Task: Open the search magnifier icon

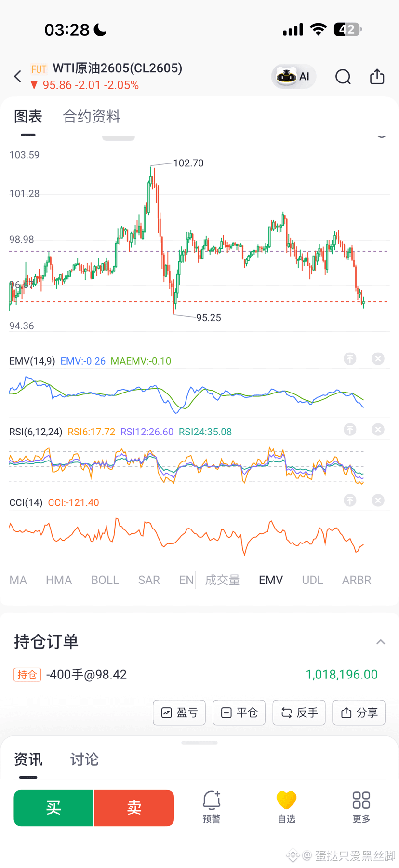Action: 343,77
